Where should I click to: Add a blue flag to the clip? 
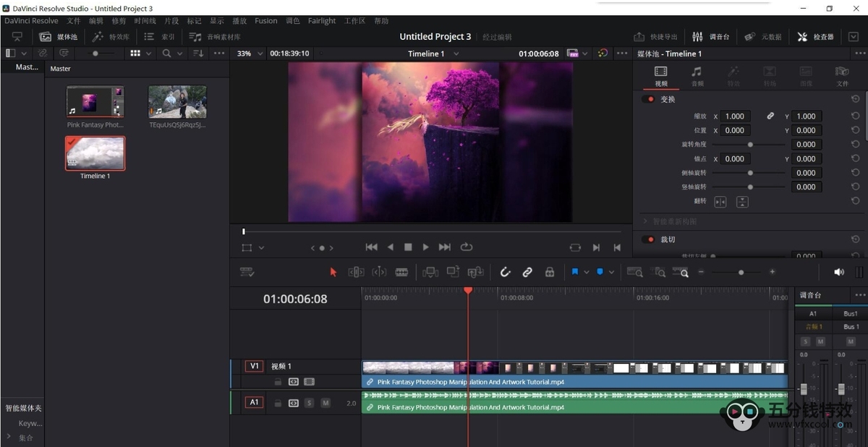575,272
